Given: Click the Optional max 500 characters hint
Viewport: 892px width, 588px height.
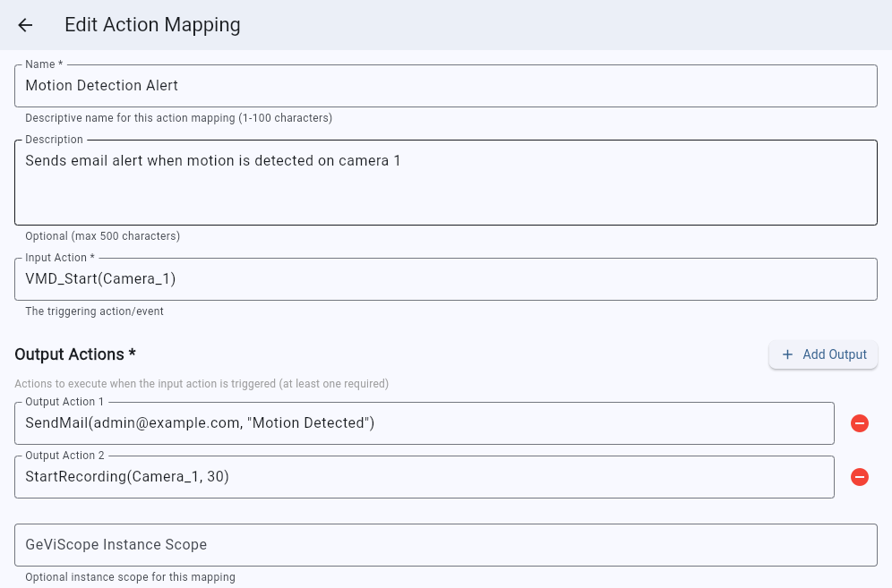Looking at the screenshot, I should (102, 236).
